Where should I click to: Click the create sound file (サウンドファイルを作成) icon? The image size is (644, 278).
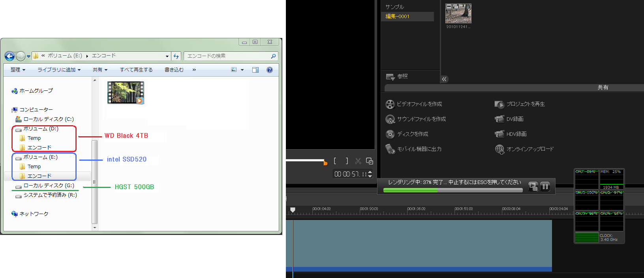click(x=390, y=119)
